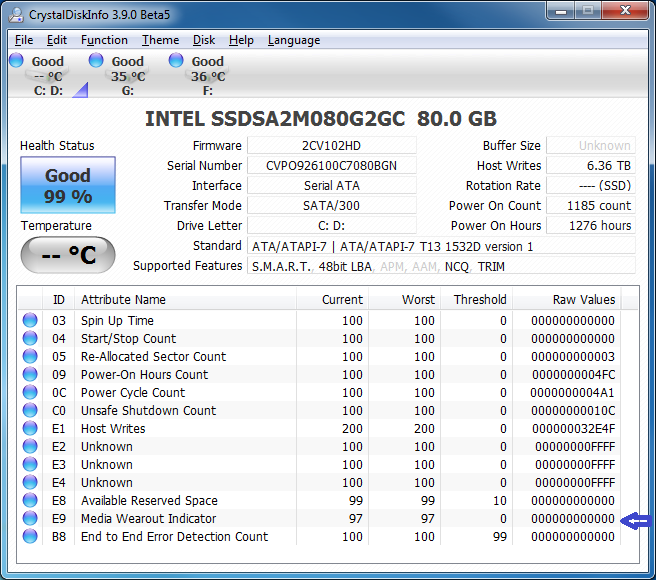Click the Drive Letter field C: D:
656x580 pixels.
332,226
